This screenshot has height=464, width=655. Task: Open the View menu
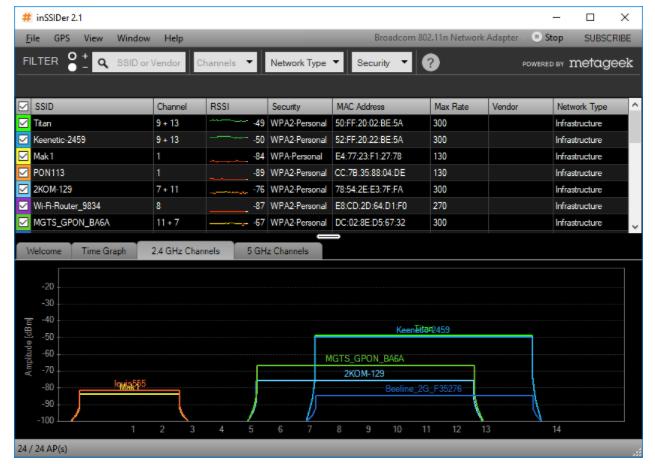click(x=93, y=38)
